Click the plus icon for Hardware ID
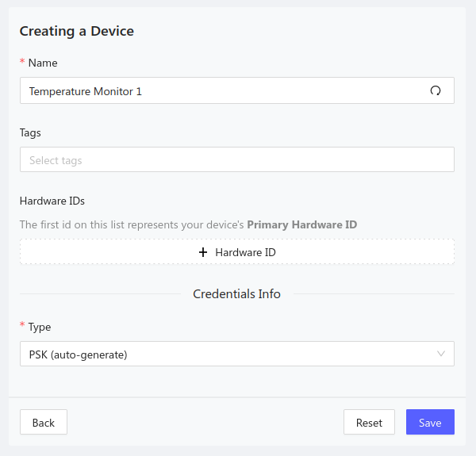The width and height of the screenshot is (476, 456). pos(203,252)
